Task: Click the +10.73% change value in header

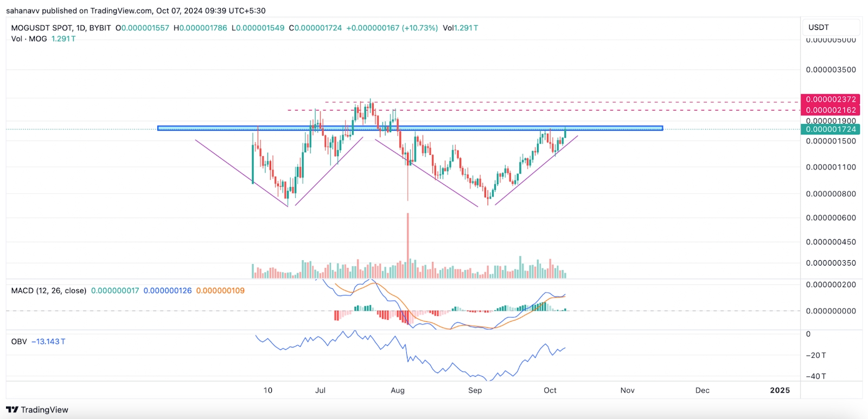Action: [x=419, y=28]
